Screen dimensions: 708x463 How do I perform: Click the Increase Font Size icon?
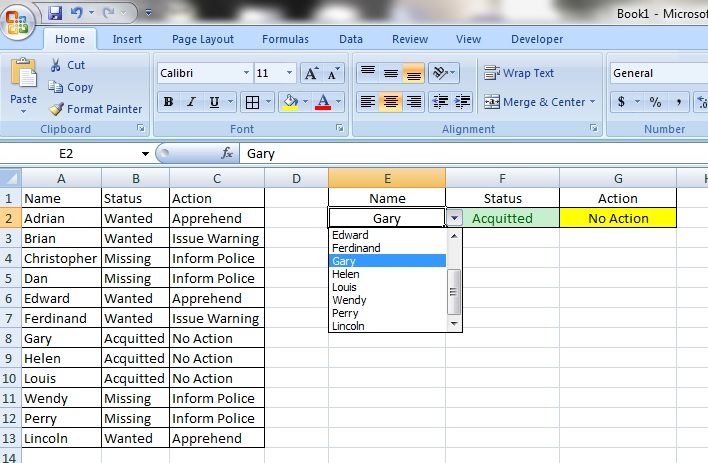pos(311,74)
